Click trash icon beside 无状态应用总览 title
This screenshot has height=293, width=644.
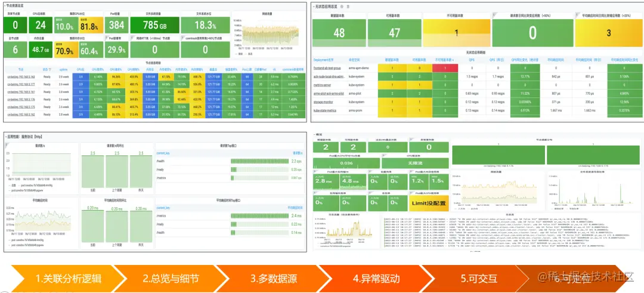(348, 7)
